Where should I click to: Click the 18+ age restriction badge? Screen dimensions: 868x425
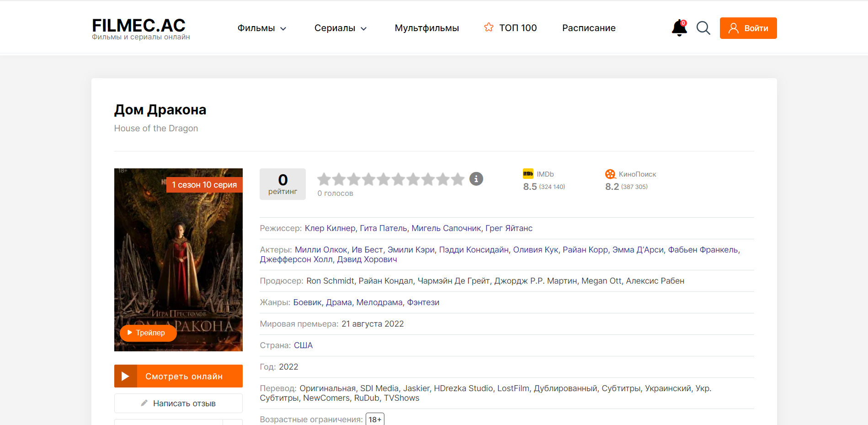[375, 420]
